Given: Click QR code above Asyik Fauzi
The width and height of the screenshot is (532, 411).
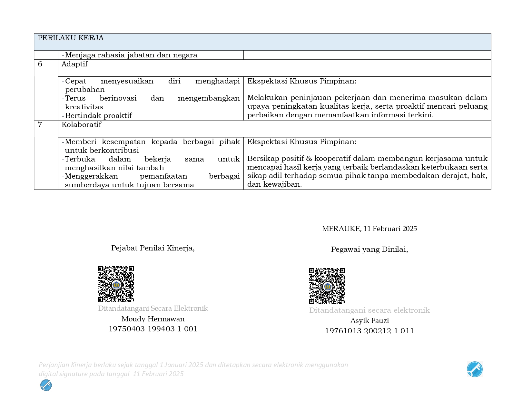Looking at the screenshot, I should pyautogui.click(x=327, y=286).
